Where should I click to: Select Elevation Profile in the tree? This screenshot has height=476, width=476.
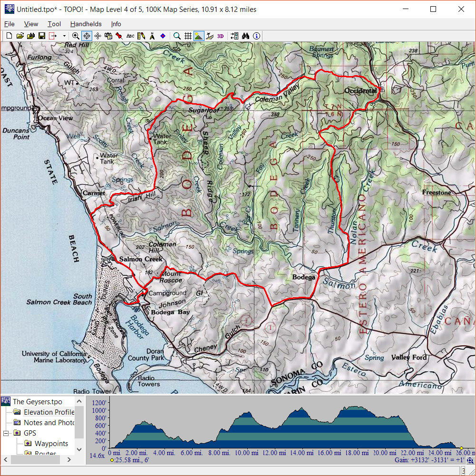click(49, 412)
